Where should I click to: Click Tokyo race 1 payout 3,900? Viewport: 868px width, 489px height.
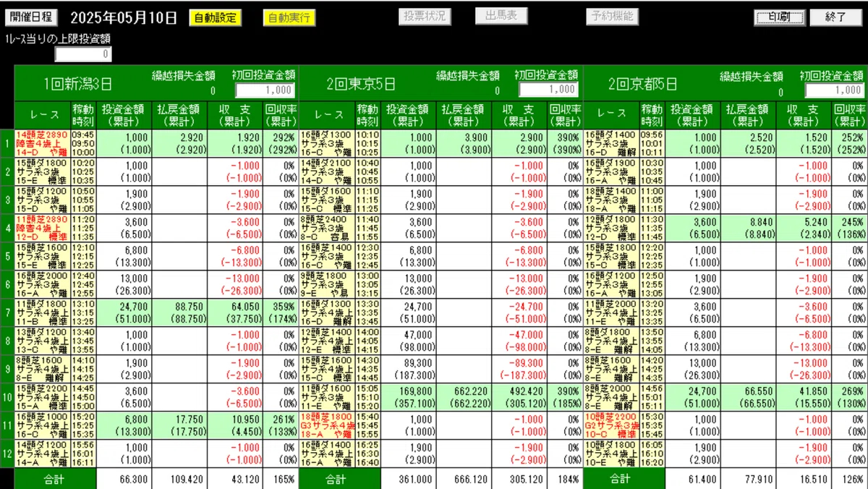(x=475, y=137)
